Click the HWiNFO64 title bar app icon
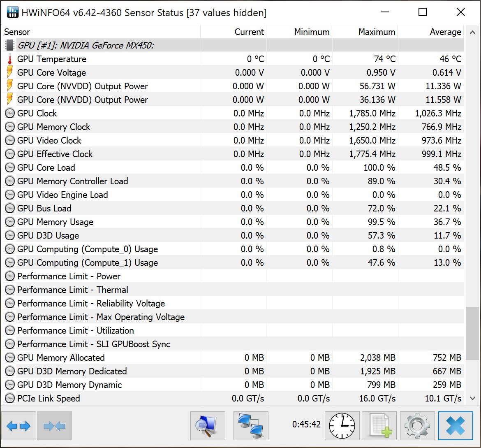Viewport: 481px width, 448px height. [13, 12]
